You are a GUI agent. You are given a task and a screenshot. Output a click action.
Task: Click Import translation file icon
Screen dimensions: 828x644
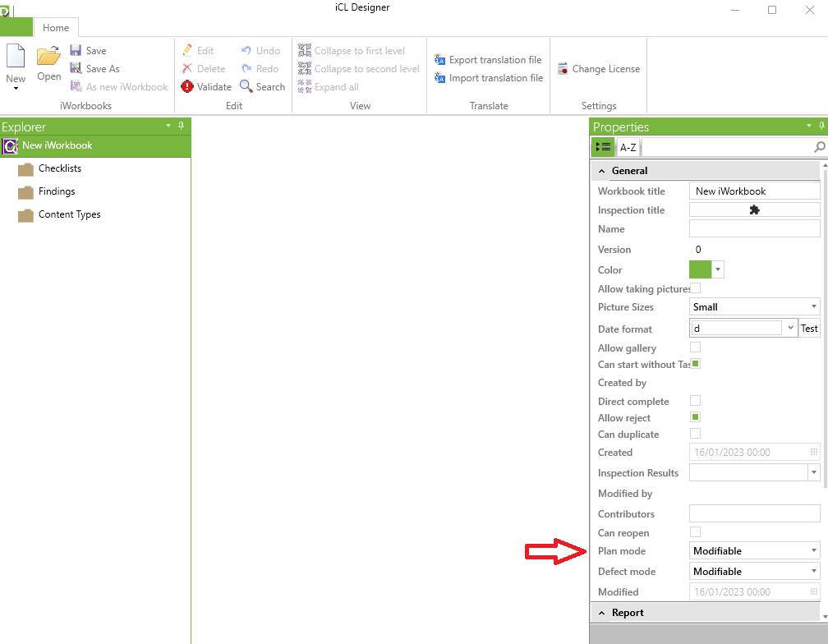click(x=439, y=78)
